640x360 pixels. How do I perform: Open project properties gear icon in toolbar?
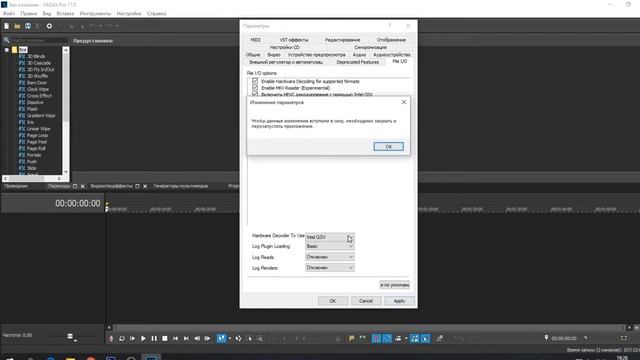49,26
